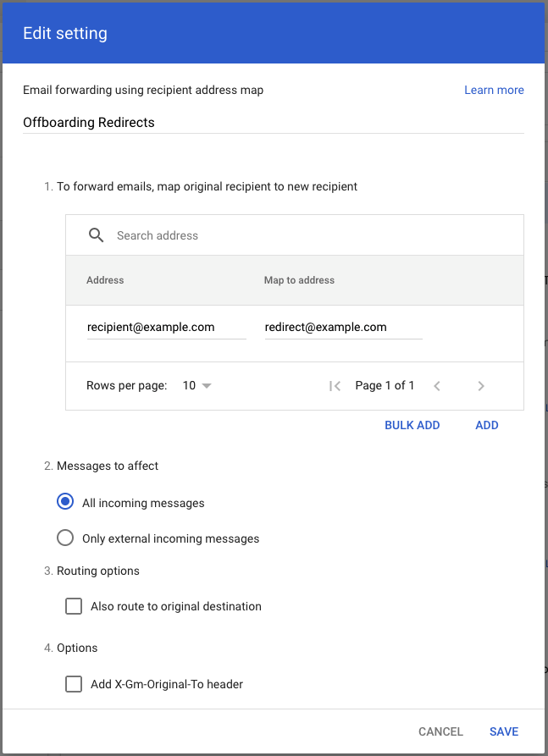Click the ADD button
The width and height of the screenshot is (548, 756).
coord(487,425)
